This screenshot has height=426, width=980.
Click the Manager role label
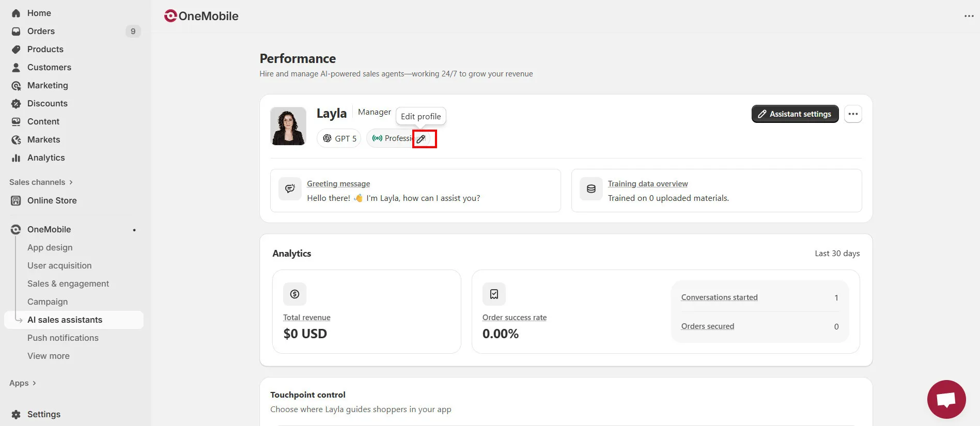point(375,112)
